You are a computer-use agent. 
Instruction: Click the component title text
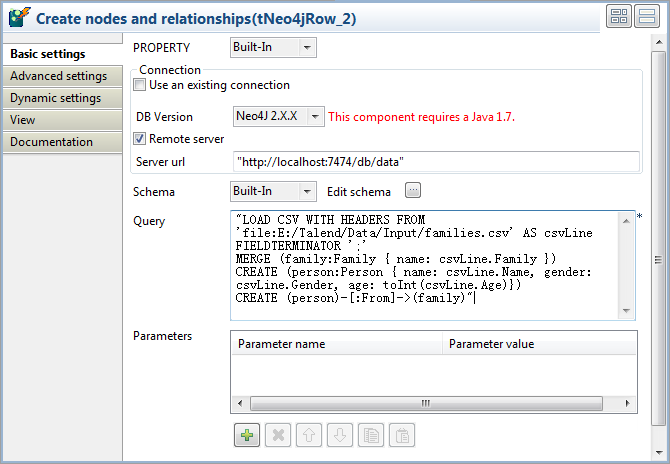point(196,19)
